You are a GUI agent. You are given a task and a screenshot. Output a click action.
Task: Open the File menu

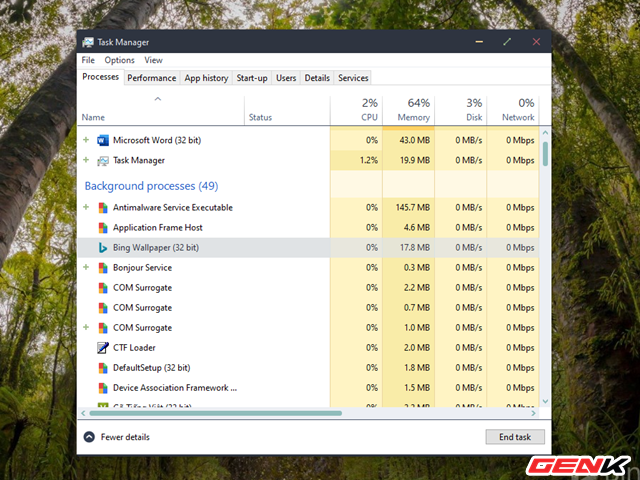tap(88, 60)
